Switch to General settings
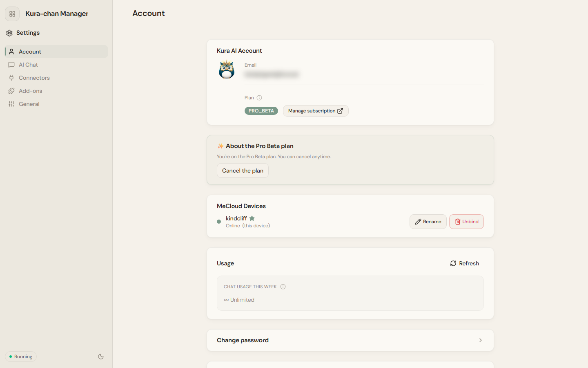 [x=56, y=104]
